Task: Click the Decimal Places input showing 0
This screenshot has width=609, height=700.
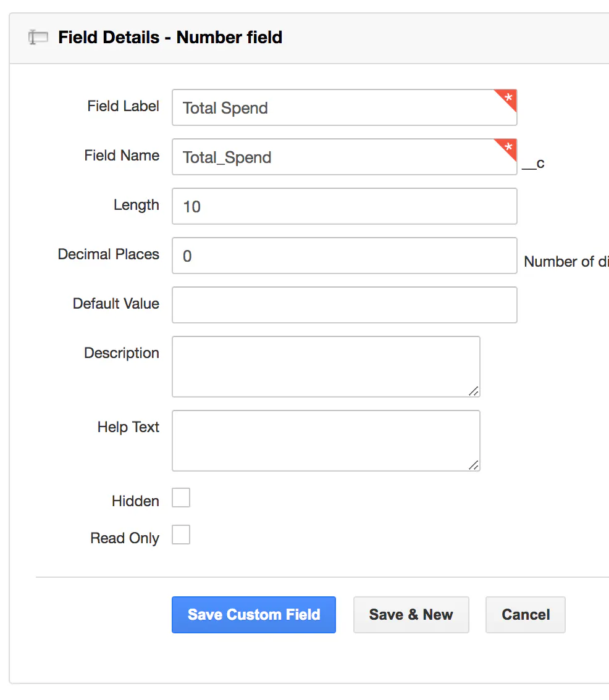Action: click(344, 256)
